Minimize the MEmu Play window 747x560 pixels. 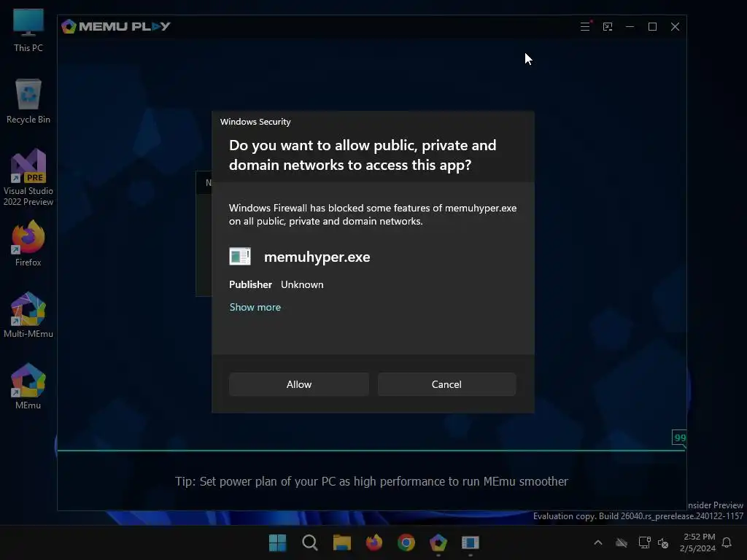(x=630, y=27)
